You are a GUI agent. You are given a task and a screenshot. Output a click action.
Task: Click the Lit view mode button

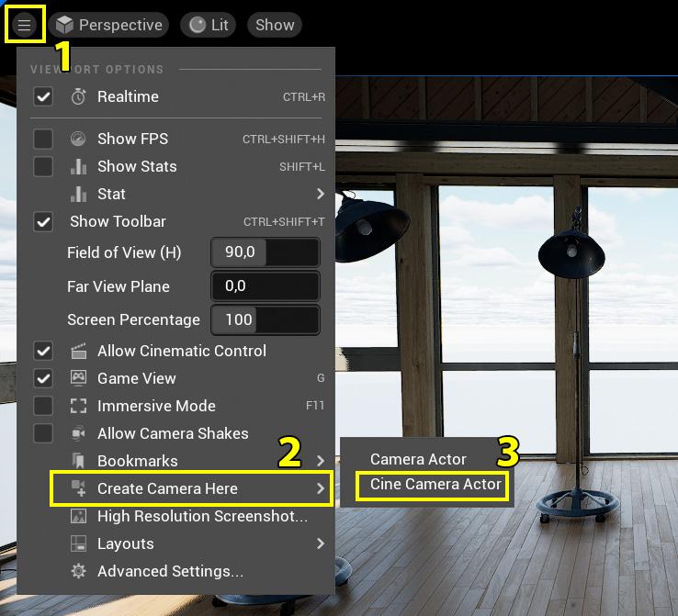pos(209,25)
